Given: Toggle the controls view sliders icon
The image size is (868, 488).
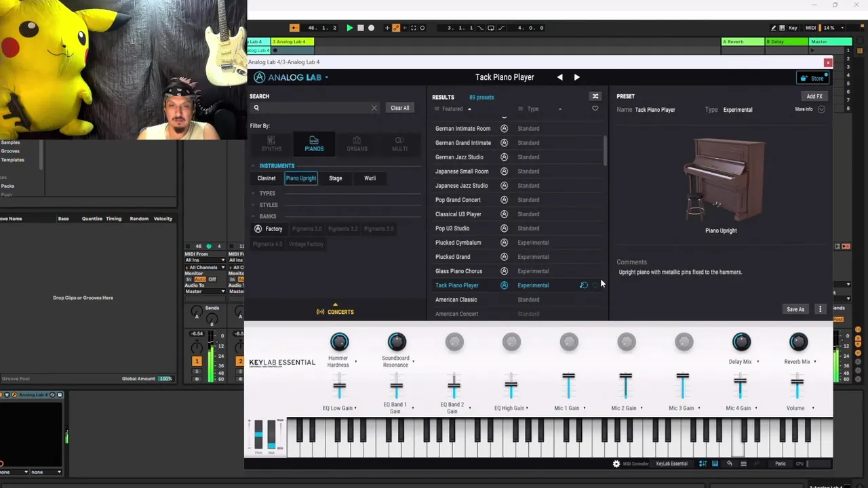Looking at the screenshot, I should 703,464.
